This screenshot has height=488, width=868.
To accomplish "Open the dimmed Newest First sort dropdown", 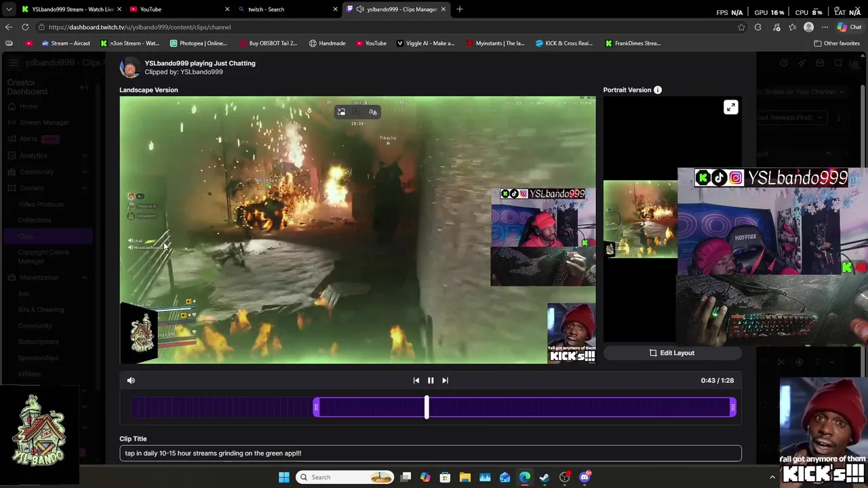I will 790,117.
